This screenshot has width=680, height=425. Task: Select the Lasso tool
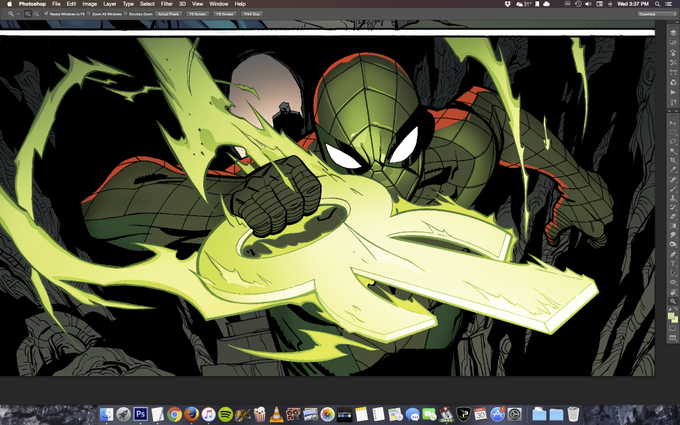tap(673, 141)
